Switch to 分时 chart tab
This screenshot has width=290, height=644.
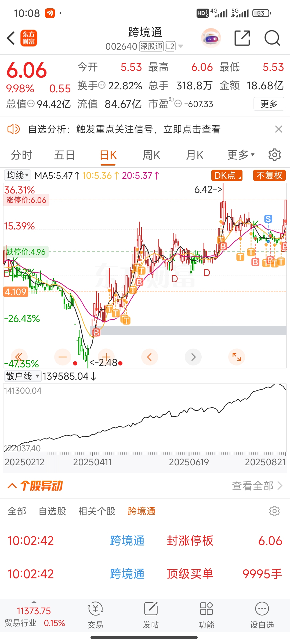pyautogui.click(x=21, y=155)
